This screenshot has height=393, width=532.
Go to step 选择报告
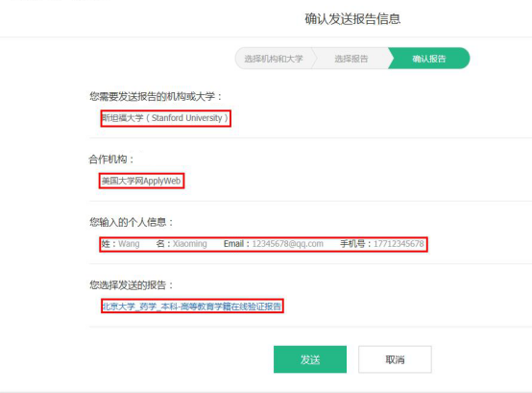pyautogui.click(x=351, y=59)
